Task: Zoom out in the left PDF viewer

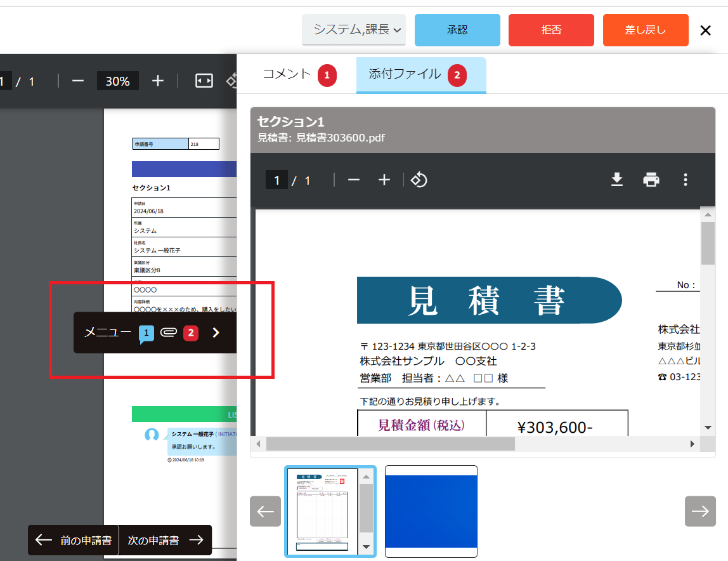Action: pyautogui.click(x=78, y=81)
